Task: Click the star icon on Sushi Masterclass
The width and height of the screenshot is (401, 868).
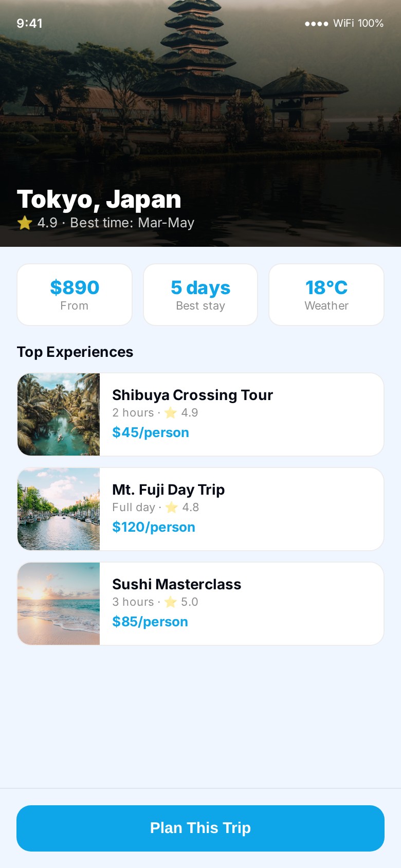Action: tap(171, 602)
